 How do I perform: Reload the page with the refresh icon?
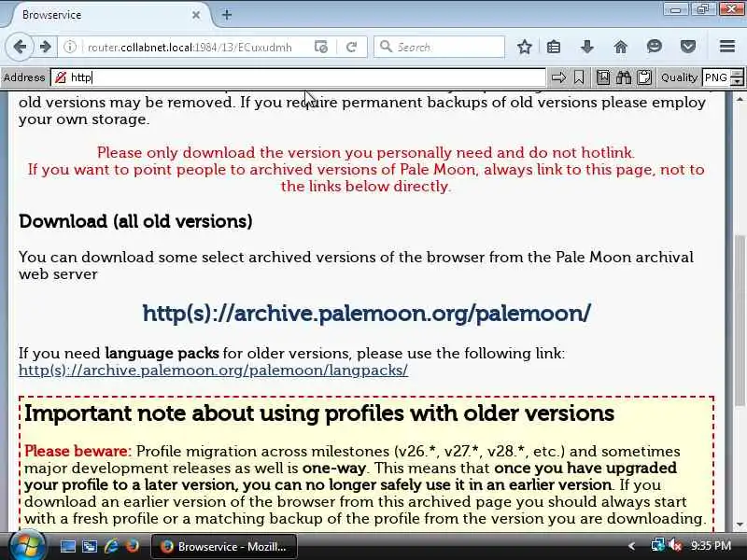[352, 47]
